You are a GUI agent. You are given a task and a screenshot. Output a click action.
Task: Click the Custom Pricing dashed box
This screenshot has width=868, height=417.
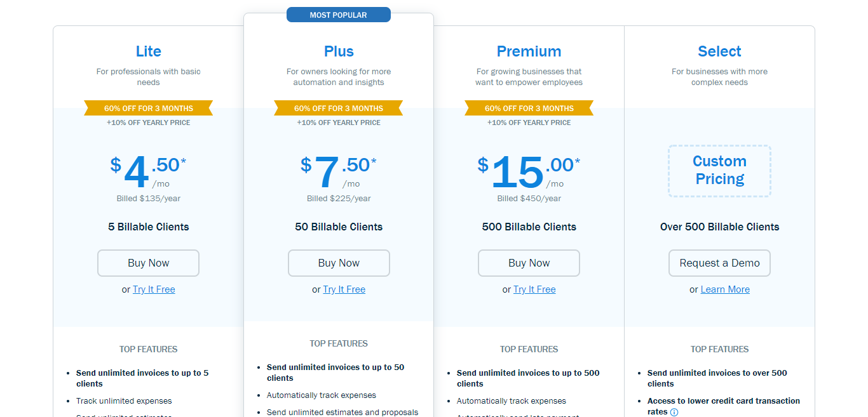coord(719,170)
